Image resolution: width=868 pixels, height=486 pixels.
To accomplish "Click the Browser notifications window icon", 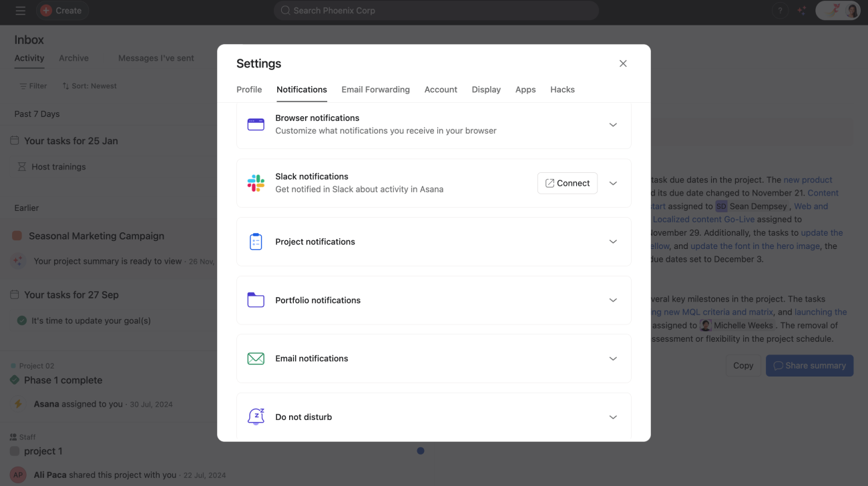I will click(x=256, y=125).
